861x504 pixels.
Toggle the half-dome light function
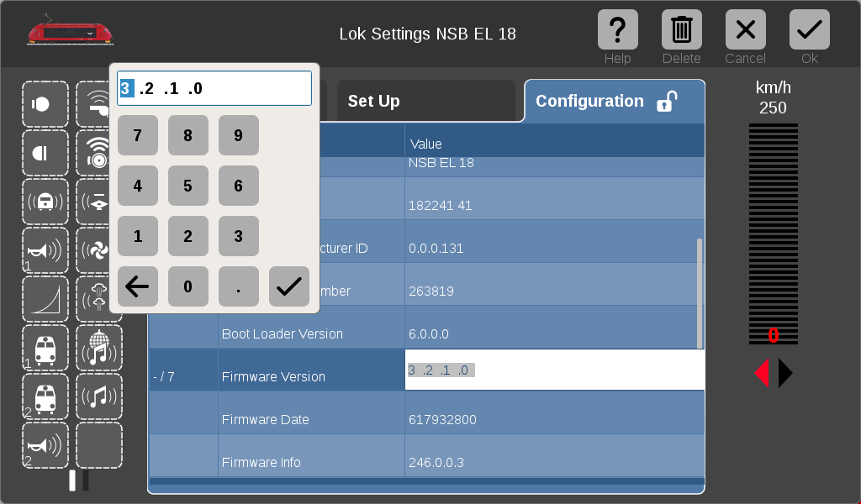tap(45, 153)
